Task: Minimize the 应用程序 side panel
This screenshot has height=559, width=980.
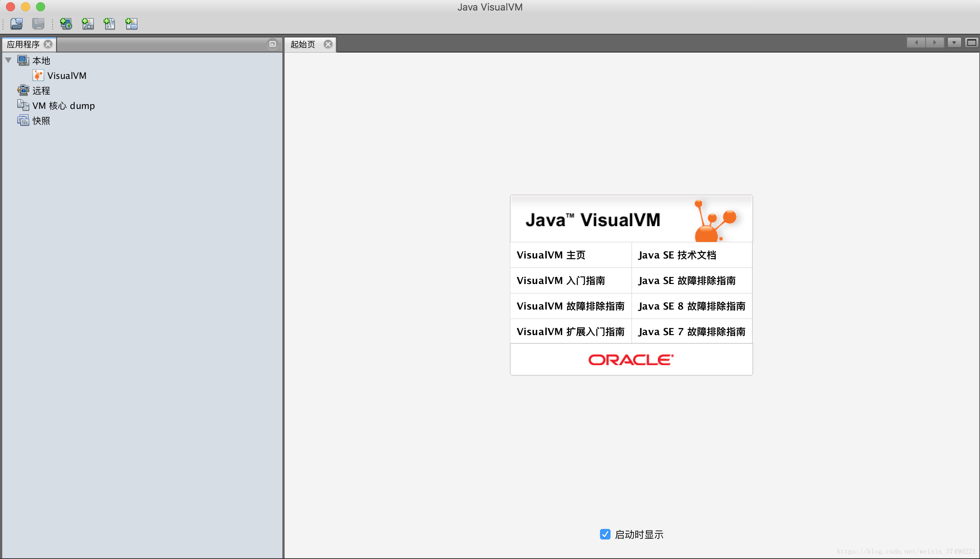Action: (273, 44)
